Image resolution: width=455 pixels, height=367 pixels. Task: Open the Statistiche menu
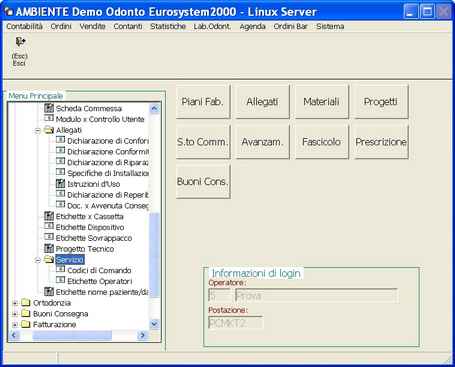168,26
